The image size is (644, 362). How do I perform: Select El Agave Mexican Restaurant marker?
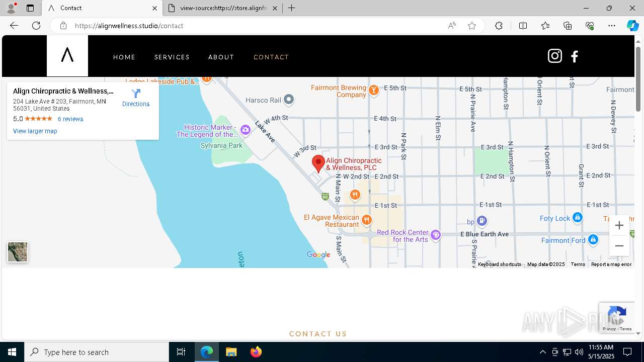coord(367,220)
